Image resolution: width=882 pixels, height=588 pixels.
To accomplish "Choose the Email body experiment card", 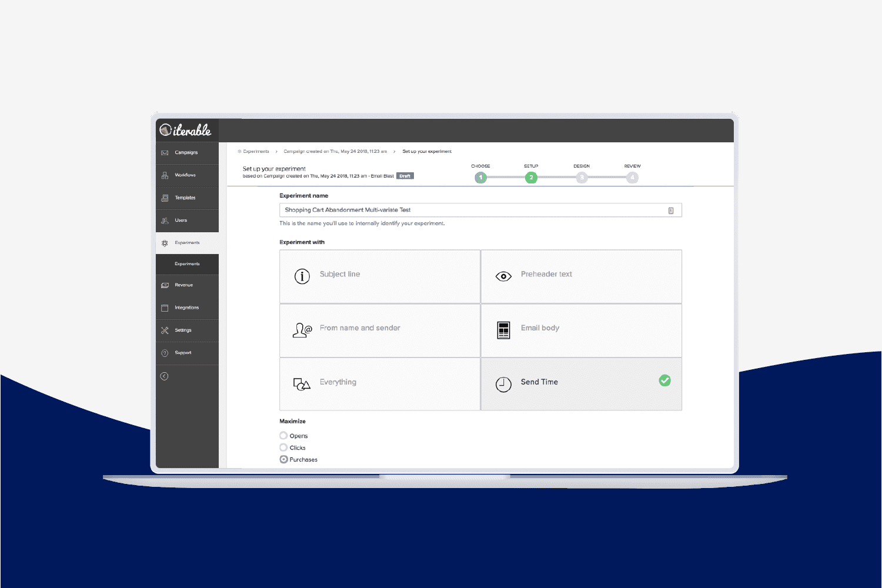I will point(581,330).
